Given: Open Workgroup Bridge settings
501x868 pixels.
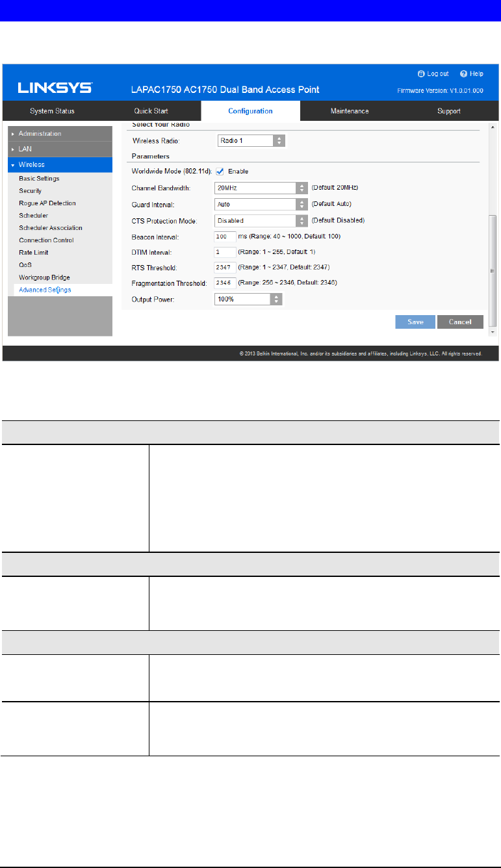Looking at the screenshot, I should point(44,277).
